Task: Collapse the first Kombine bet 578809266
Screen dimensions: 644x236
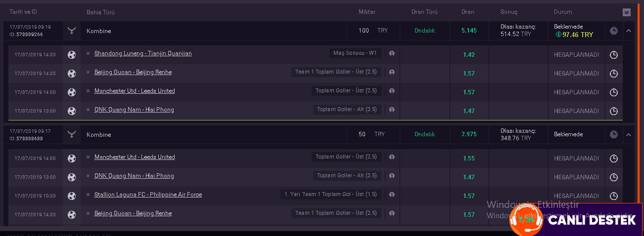Action: coord(629,31)
